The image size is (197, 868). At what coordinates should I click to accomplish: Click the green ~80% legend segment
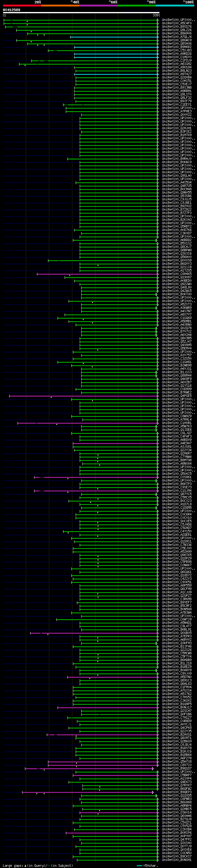(x=137, y=6)
